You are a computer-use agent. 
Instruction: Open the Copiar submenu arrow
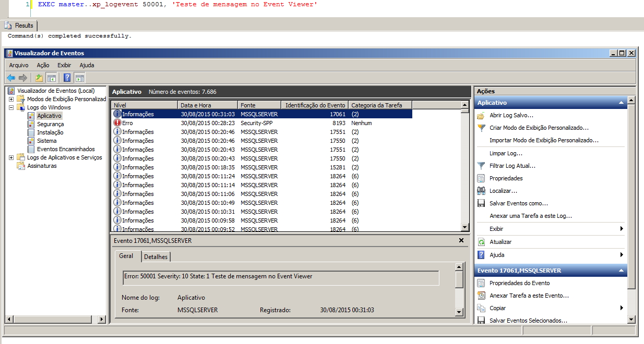[x=622, y=308]
